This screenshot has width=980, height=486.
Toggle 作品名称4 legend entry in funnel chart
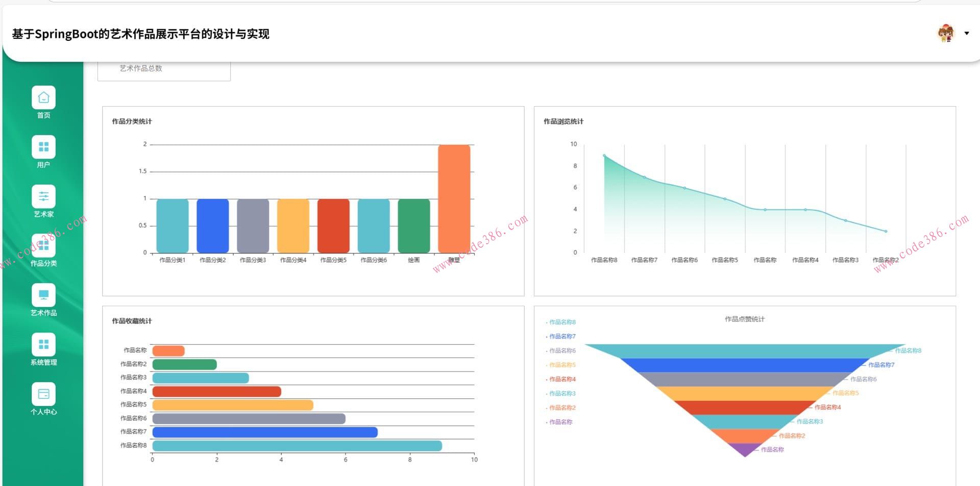coord(561,379)
